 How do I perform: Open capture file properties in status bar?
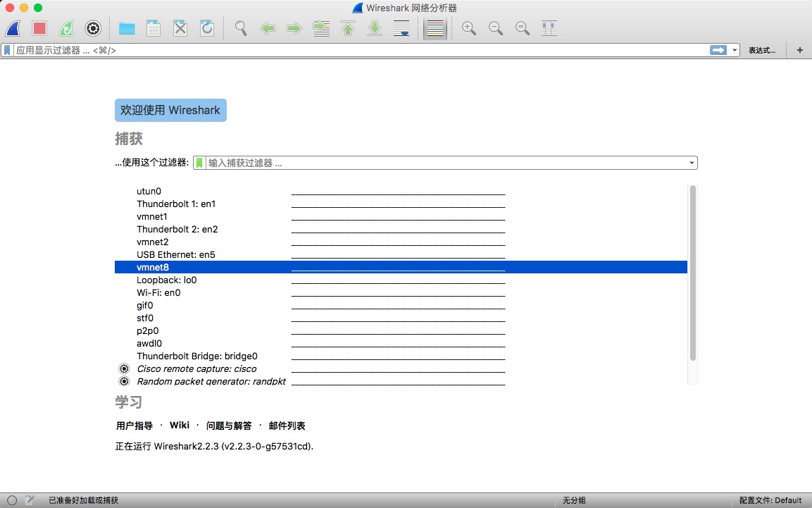(30, 500)
